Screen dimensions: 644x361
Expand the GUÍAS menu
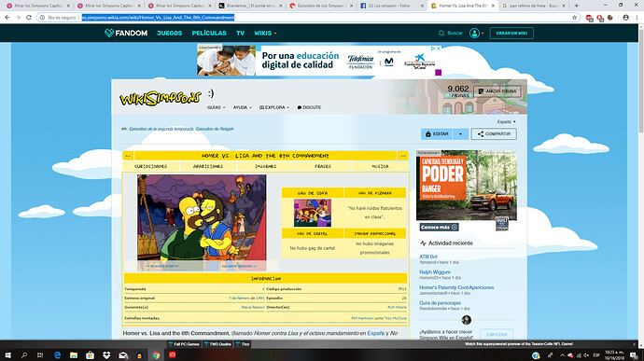point(216,107)
